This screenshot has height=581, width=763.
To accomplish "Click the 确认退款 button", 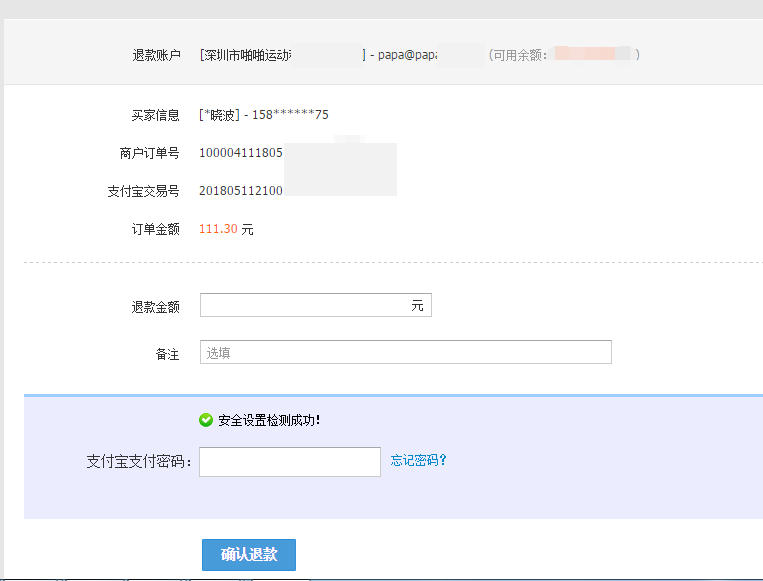I will tap(249, 554).
